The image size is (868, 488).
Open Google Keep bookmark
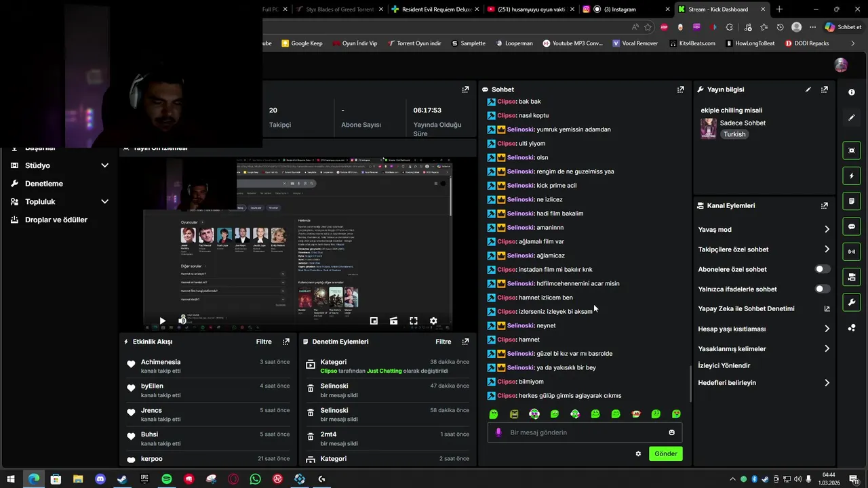[302, 43]
